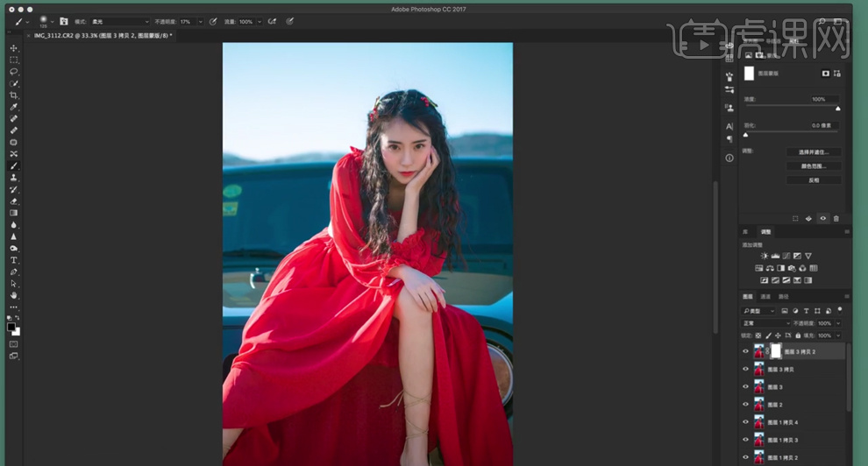The image size is (868, 466).
Task: Select the Path Selection tool
Action: tap(14, 284)
